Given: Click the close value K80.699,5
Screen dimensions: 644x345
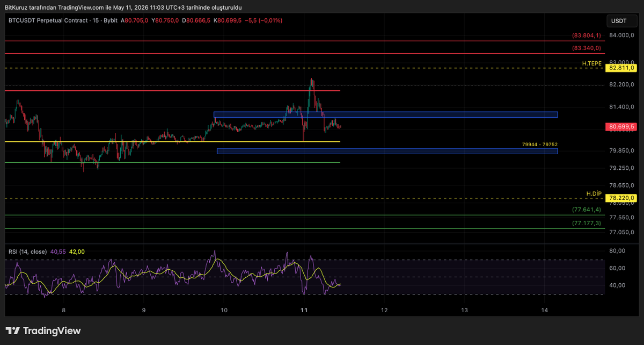Looking at the screenshot, I should point(228,20).
